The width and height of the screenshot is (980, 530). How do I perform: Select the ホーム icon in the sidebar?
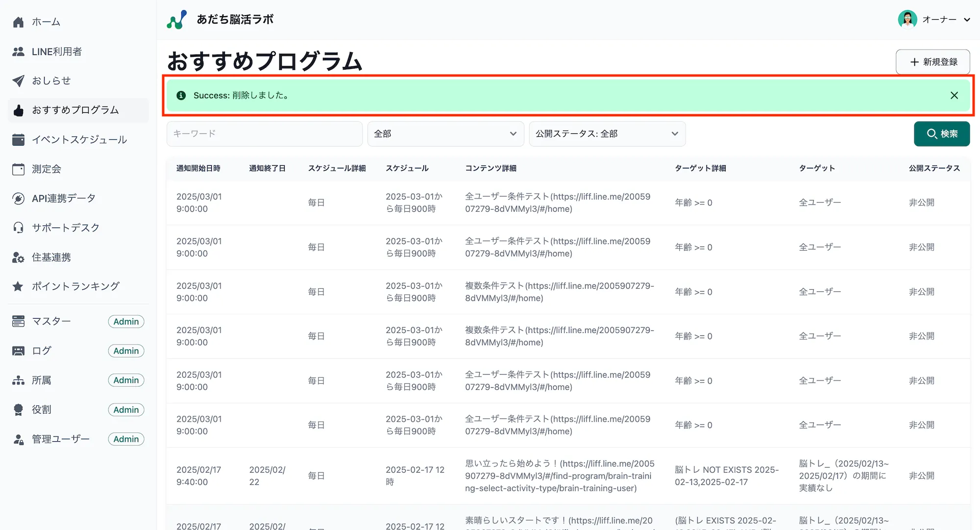[x=18, y=22]
